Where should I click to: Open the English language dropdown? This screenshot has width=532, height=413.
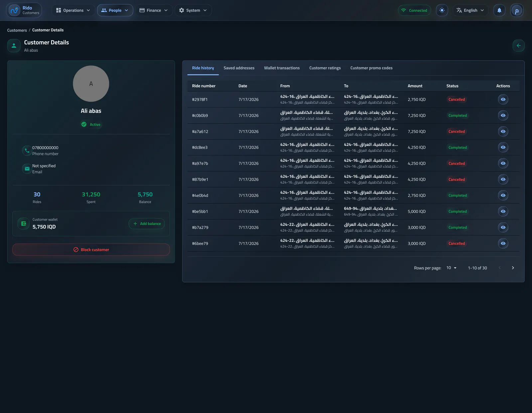(x=470, y=10)
